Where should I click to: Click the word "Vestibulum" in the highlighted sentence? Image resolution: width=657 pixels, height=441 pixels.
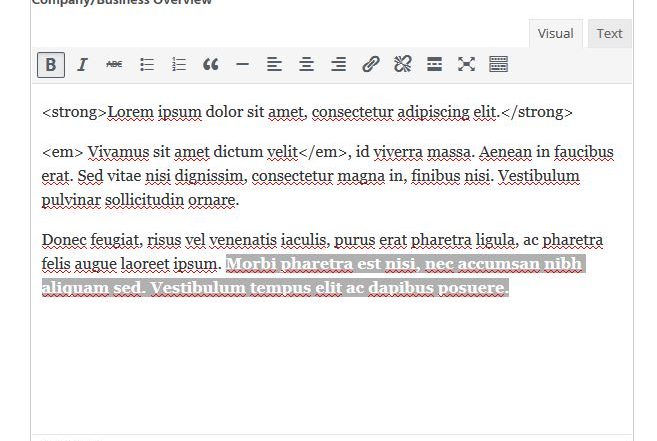tap(198, 288)
